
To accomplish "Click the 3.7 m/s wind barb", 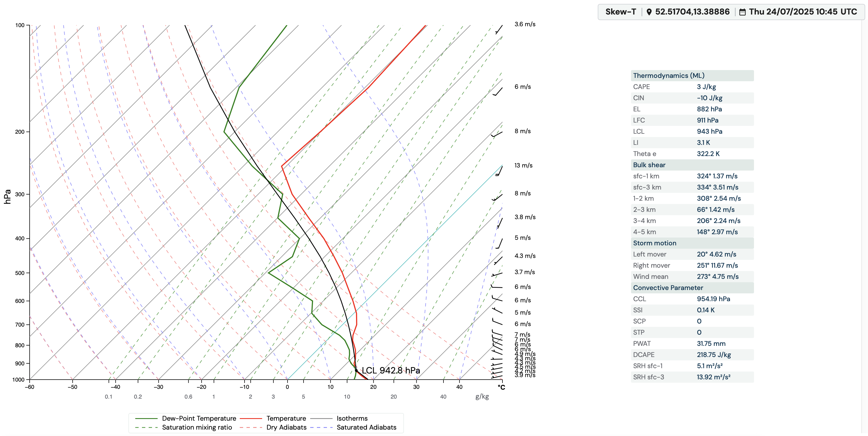I will pos(497,274).
